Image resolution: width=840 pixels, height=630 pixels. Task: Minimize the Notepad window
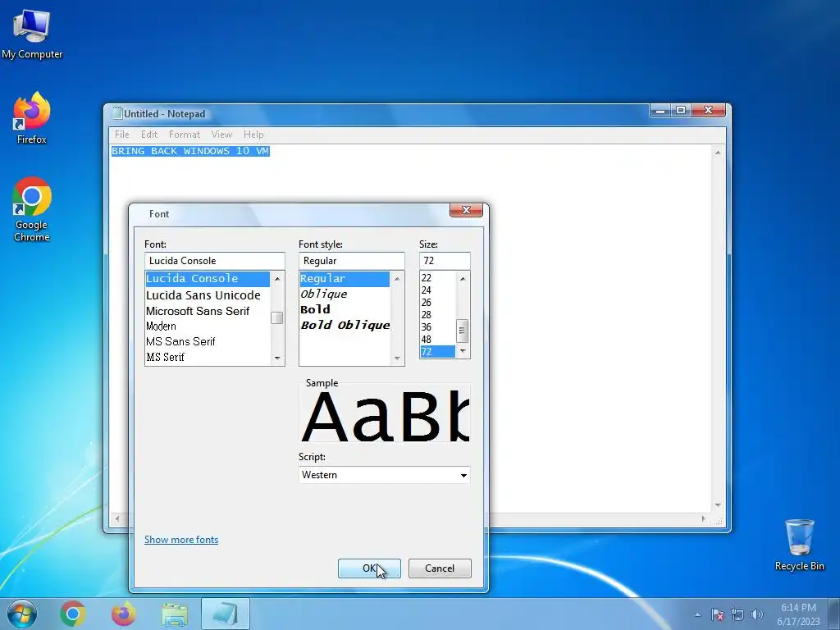click(660, 111)
